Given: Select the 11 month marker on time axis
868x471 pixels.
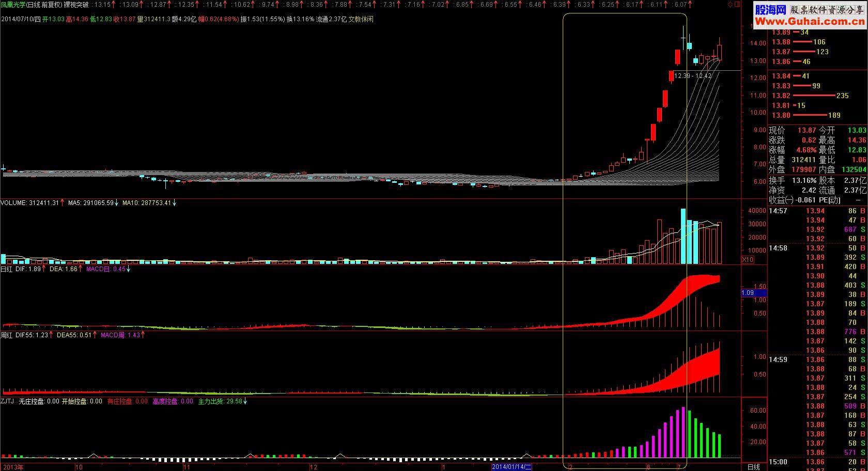Looking at the screenshot, I should pos(188,467).
